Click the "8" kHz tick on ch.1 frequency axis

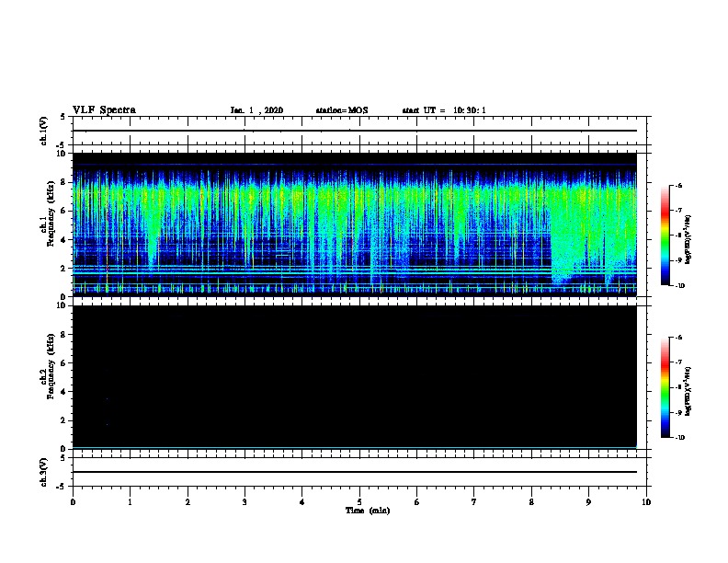tap(64, 182)
